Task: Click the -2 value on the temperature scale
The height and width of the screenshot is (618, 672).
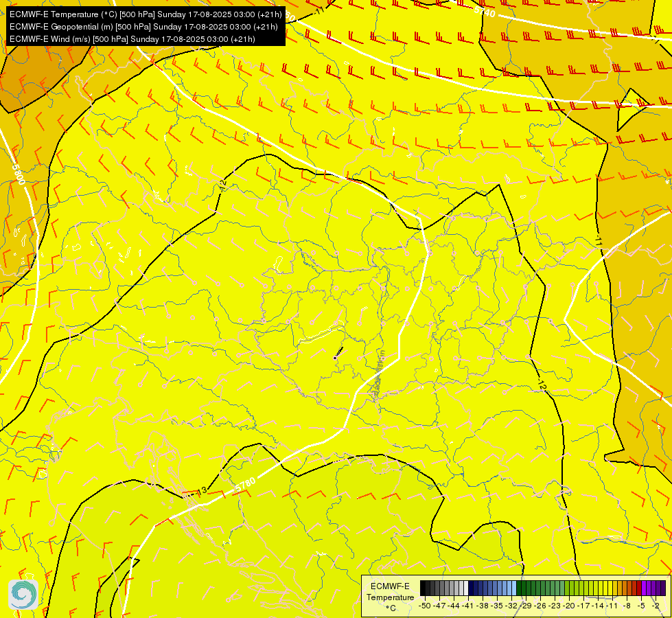Action: click(656, 606)
